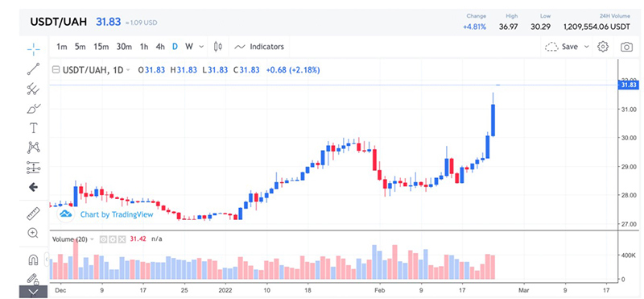Open the Indicators menu
The height and width of the screenshot is (299, 644).
point(259,47)
